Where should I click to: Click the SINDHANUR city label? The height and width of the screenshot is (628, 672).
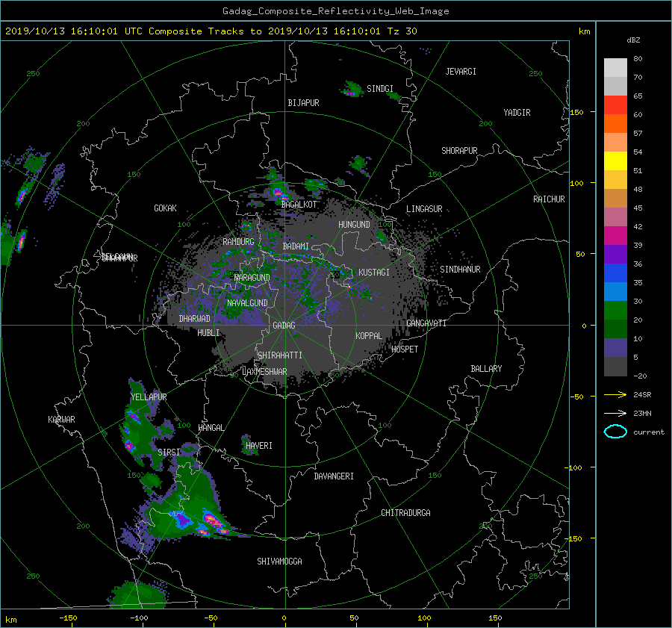coord(460,270)
